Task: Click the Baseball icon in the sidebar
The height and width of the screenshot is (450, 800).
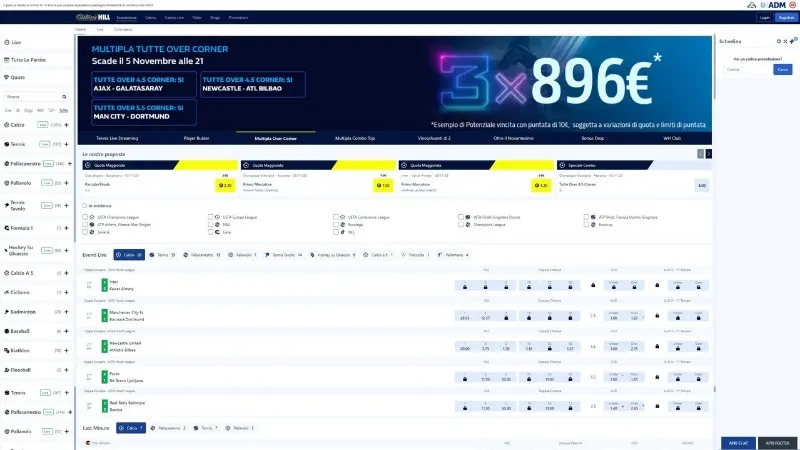Action: 7,331
